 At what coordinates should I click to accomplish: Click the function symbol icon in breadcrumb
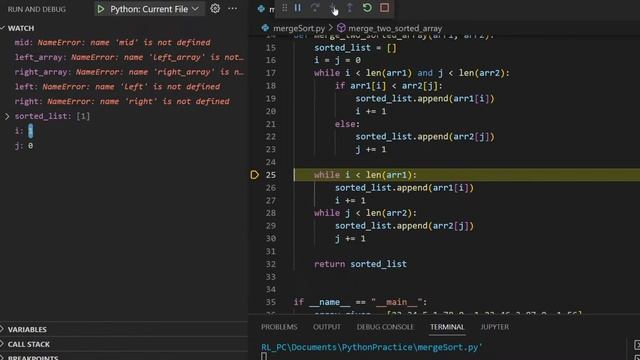(341, 28)
